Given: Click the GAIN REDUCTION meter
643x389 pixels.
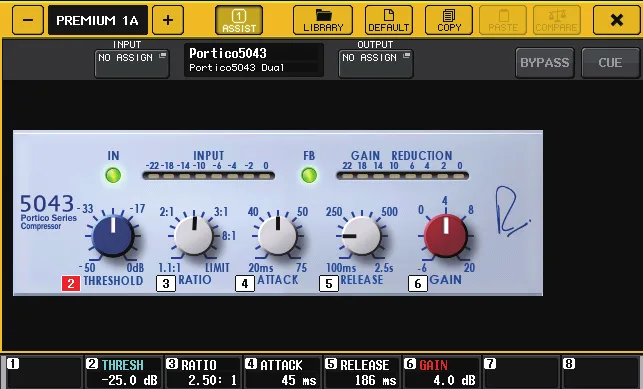Looking at the screenshot, I should tap(403, 176).
